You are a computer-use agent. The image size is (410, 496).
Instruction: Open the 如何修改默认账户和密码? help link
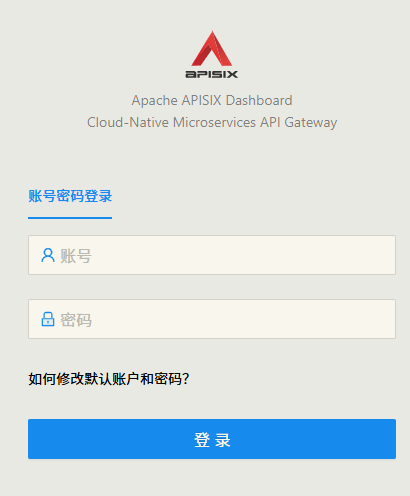point(109,379)
